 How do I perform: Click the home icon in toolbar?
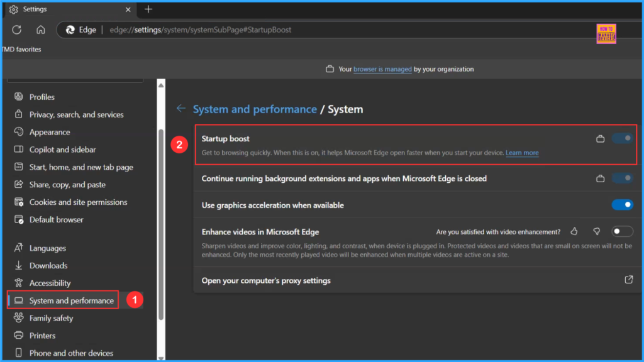(40, 30)
